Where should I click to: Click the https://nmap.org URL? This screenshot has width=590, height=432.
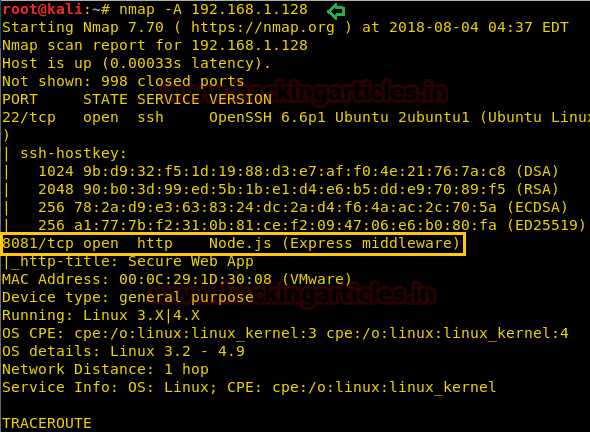(x=263, y=28)
